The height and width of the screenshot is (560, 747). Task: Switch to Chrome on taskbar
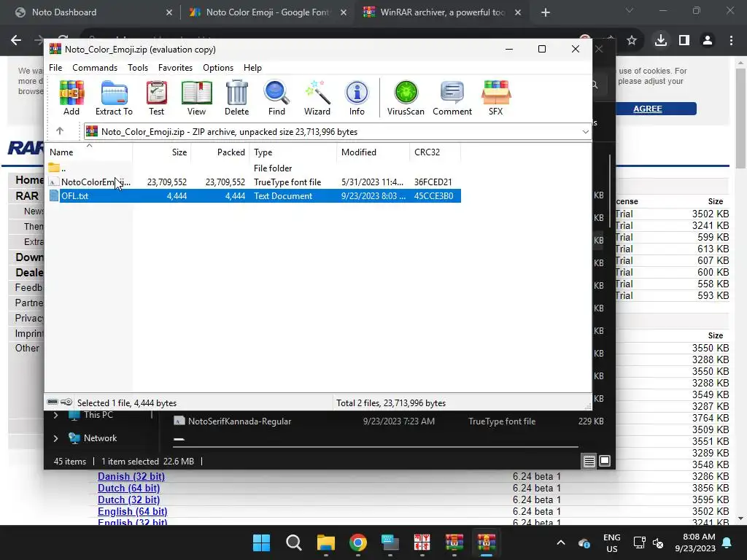[357, 542]
